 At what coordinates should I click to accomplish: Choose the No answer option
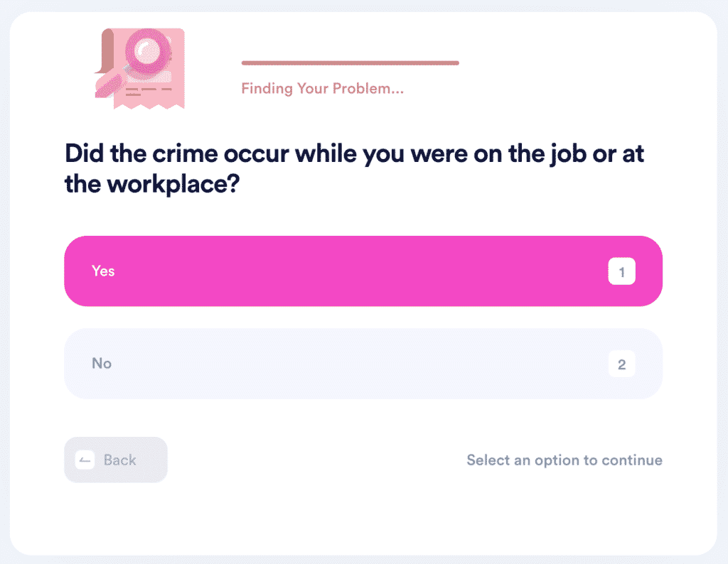pos(363,364)
